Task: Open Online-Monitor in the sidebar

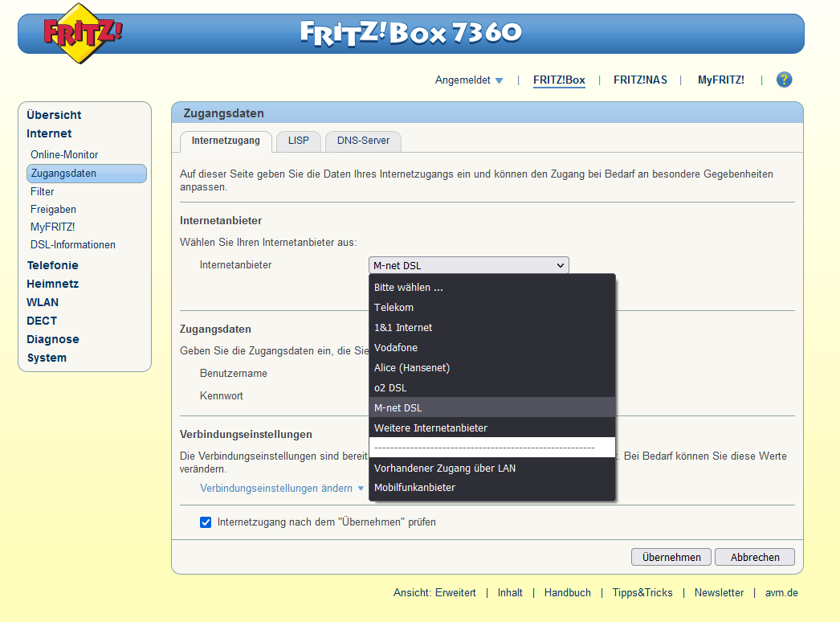Action: click(x=64, y=154)
